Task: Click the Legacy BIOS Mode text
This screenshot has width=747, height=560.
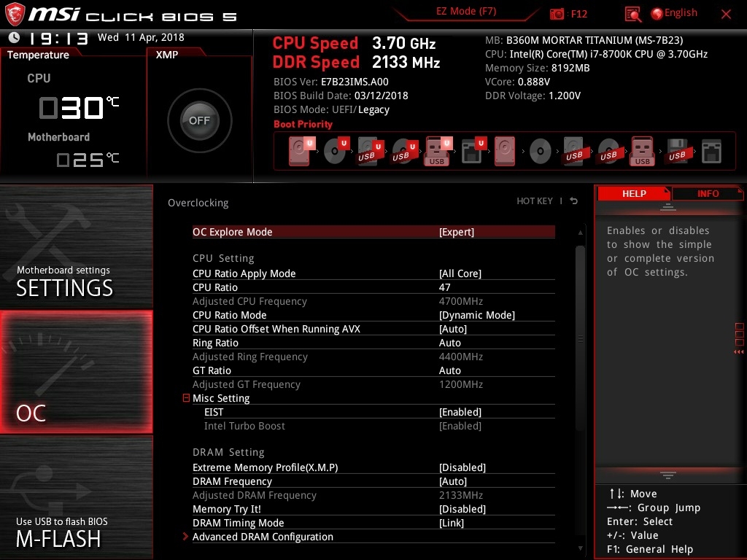Action: (x=373, y=109)
